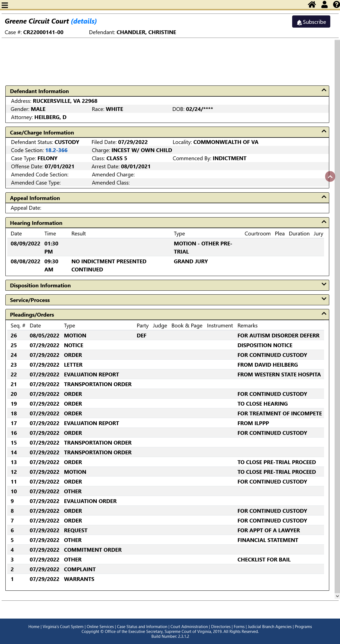Image resolution: width=340 pixels, height=644 pixels.
Task: Click the scrollbar down arrow
Action: click(x=337, y=596)
